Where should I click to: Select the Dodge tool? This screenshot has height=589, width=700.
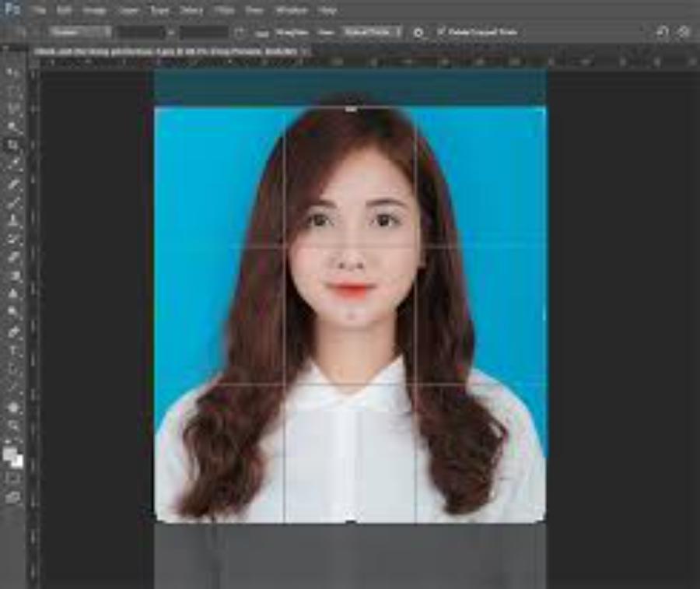(x=13, y=312)
